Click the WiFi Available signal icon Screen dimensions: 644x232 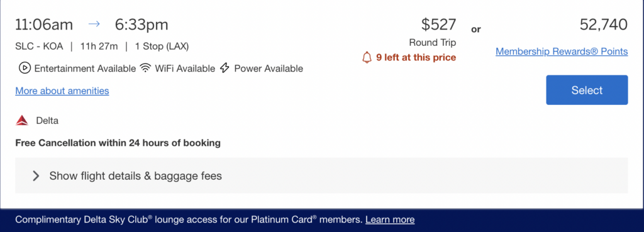coord(145,68)
